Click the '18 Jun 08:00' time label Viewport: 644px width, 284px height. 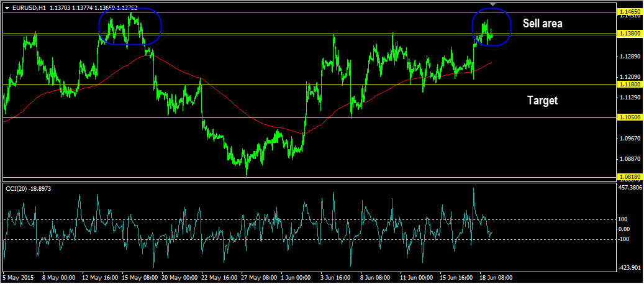(497, 277)
